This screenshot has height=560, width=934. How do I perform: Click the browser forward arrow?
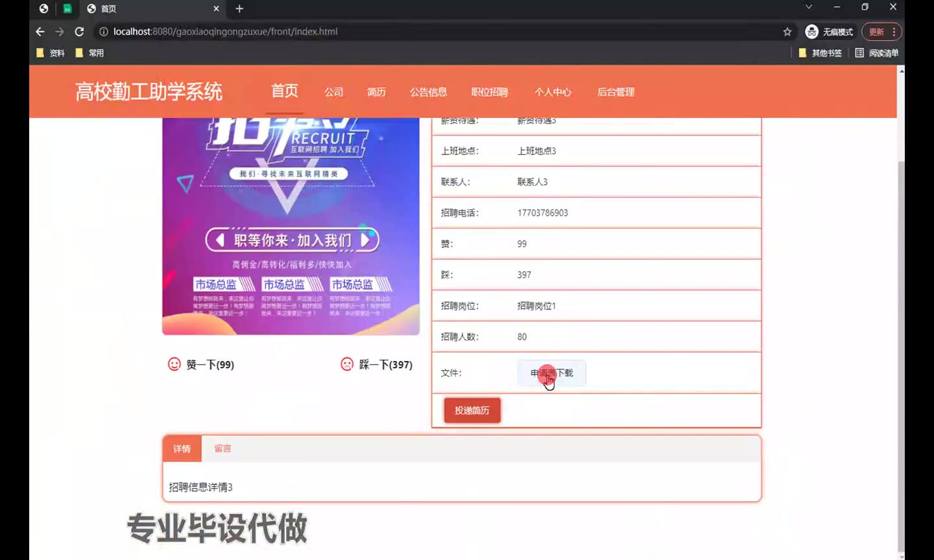(60, 32)
